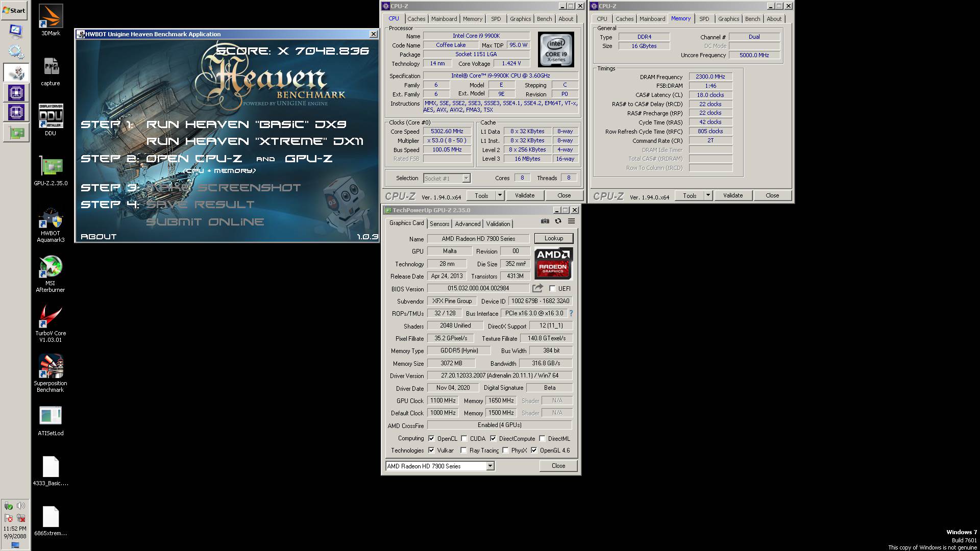Click the volume speaker tray icon
The height and width of the screenshot is (551, 980).
[x=21, y=506]
